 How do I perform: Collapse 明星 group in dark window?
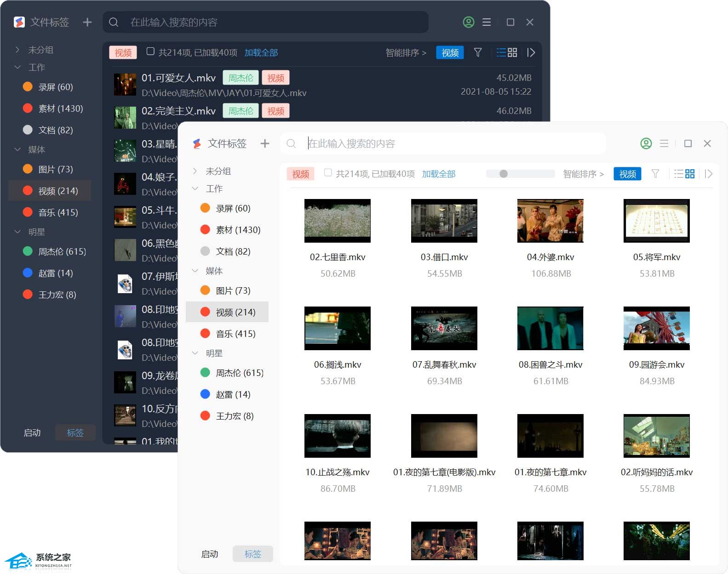[17, 232]
